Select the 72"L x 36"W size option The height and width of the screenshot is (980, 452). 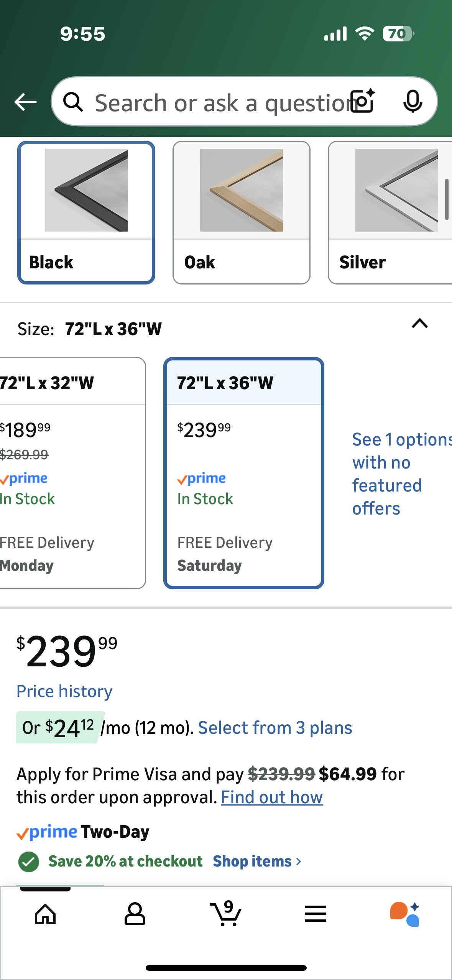click(x=244, y=473)
